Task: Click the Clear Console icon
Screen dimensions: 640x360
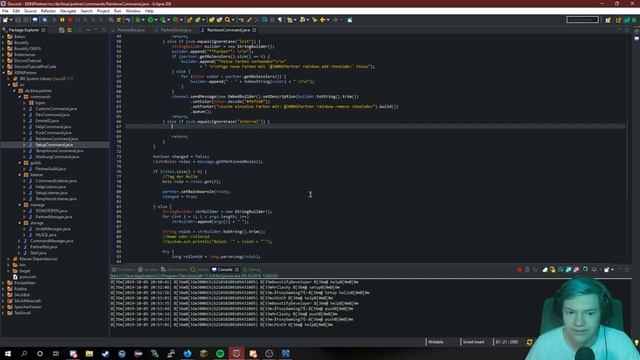Action: 545,269
